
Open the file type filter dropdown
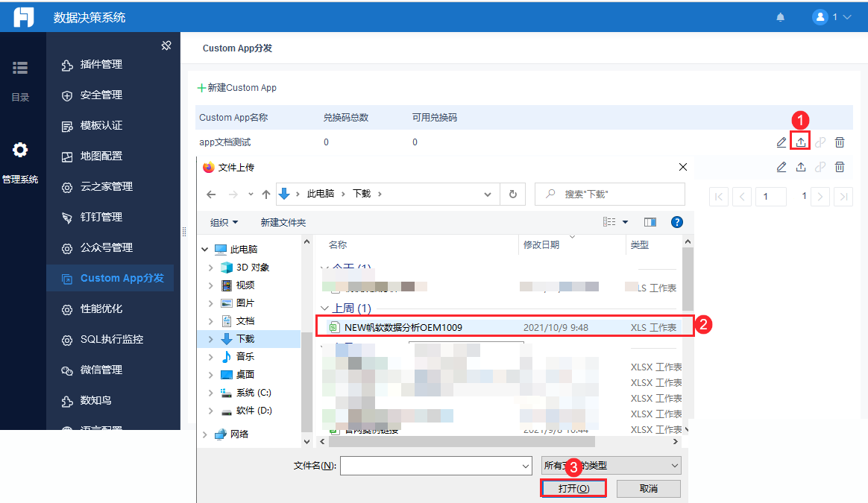coord(611,466)
